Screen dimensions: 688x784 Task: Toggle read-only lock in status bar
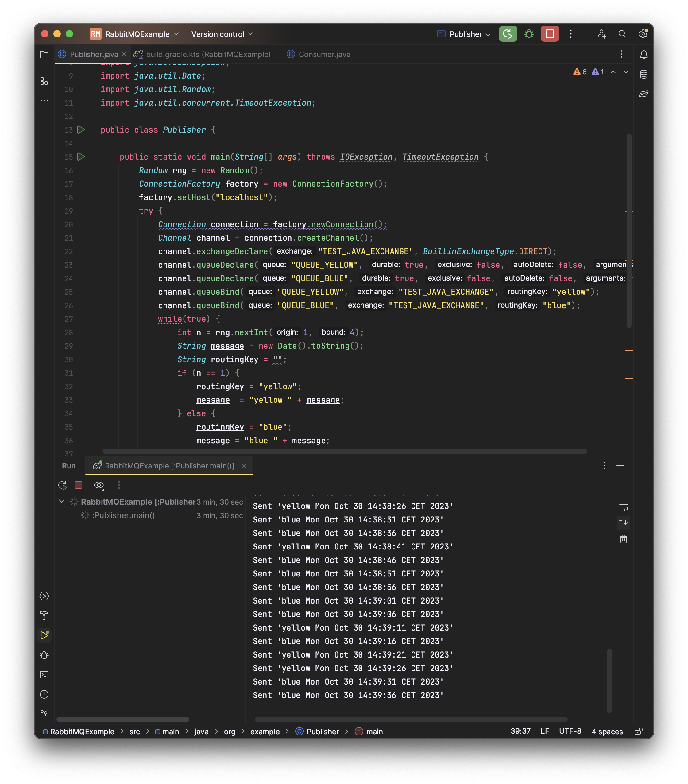click(x=638, y=731)
